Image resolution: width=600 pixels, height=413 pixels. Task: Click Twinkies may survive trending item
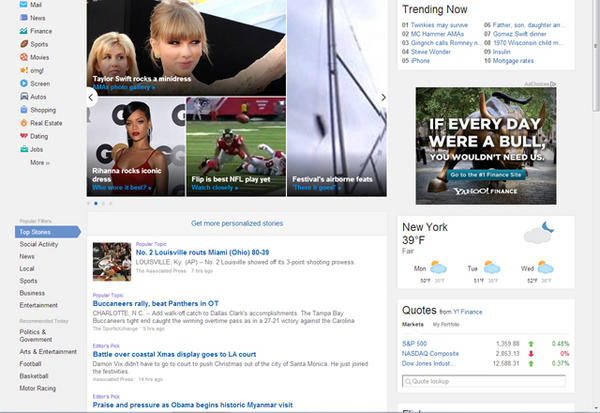pos(439,25)
